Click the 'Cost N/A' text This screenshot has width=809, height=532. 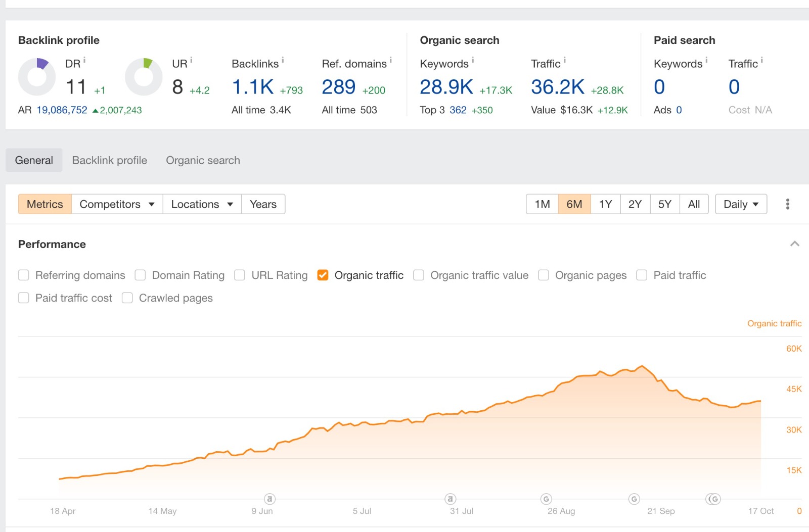click(750, 110)
